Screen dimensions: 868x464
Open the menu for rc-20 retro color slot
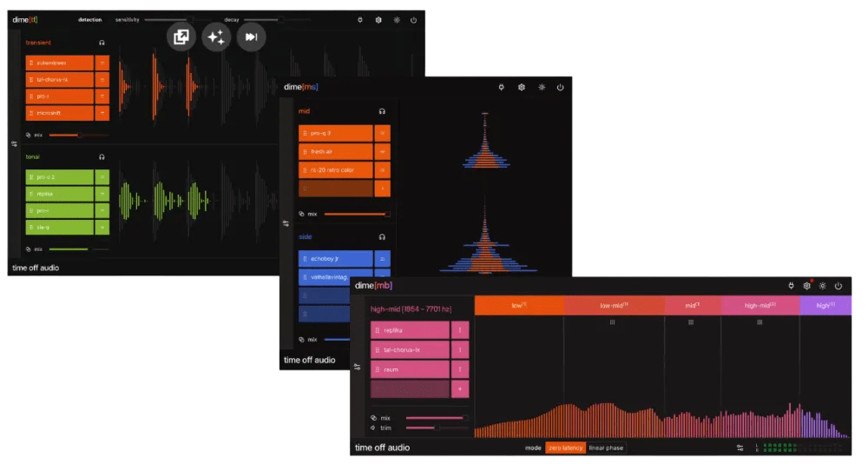(382, 170)
